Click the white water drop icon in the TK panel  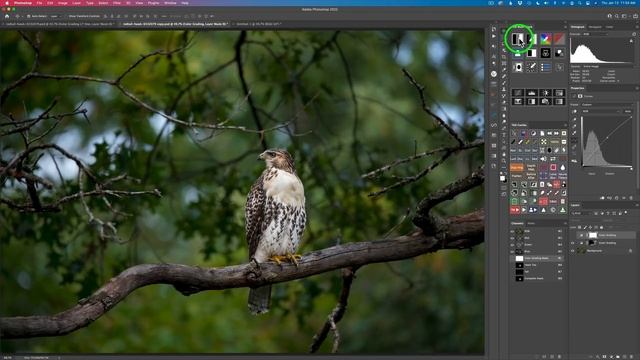[563, 167]
